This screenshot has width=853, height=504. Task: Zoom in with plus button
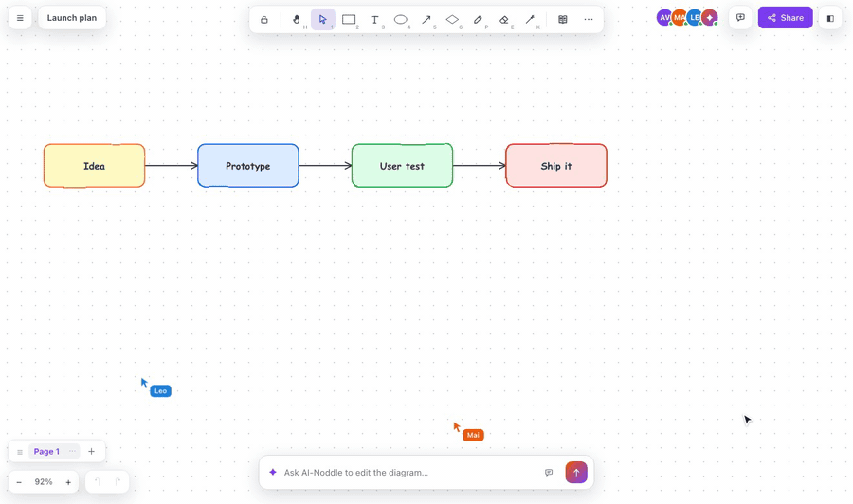pyautogui.click(x=68, y=482)
